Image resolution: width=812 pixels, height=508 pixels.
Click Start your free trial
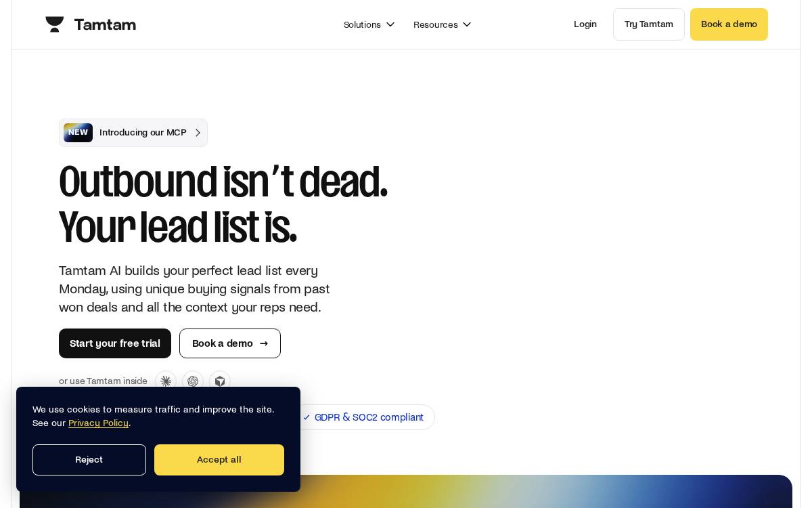point(115,343)
